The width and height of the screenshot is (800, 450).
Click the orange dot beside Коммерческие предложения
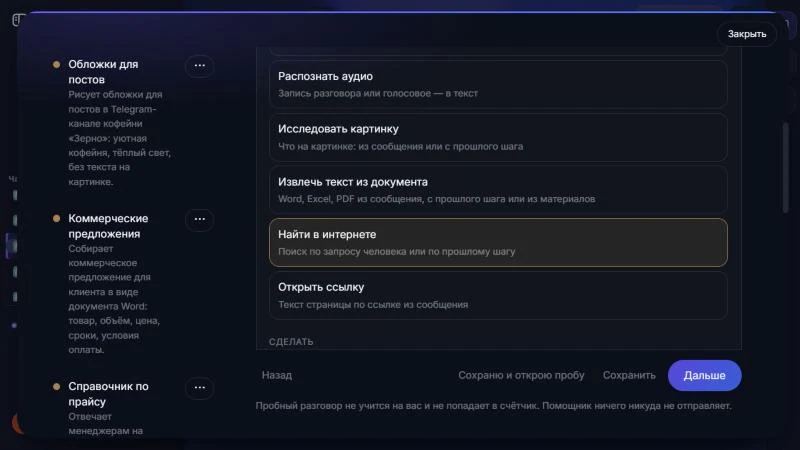tap(57, 218)
